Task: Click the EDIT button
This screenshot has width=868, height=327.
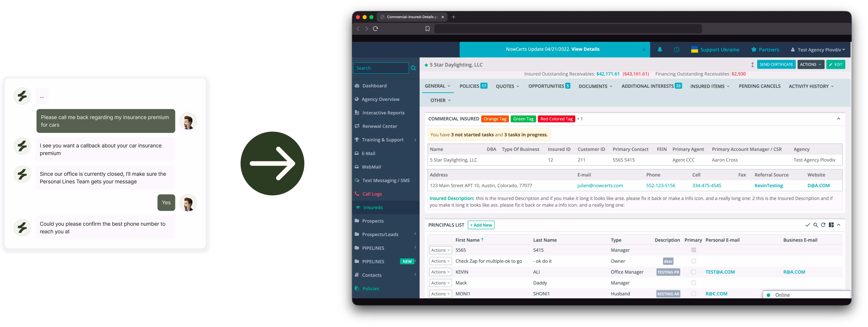Action: pos(836,65)
